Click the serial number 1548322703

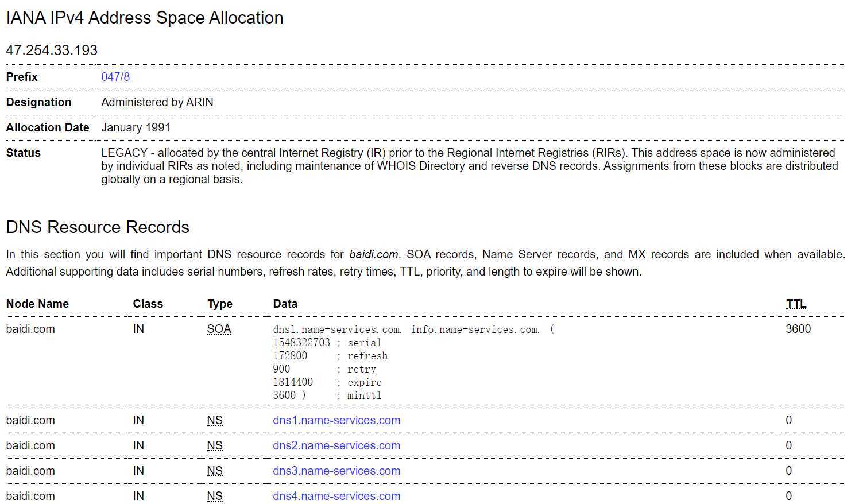coord(301,343)
